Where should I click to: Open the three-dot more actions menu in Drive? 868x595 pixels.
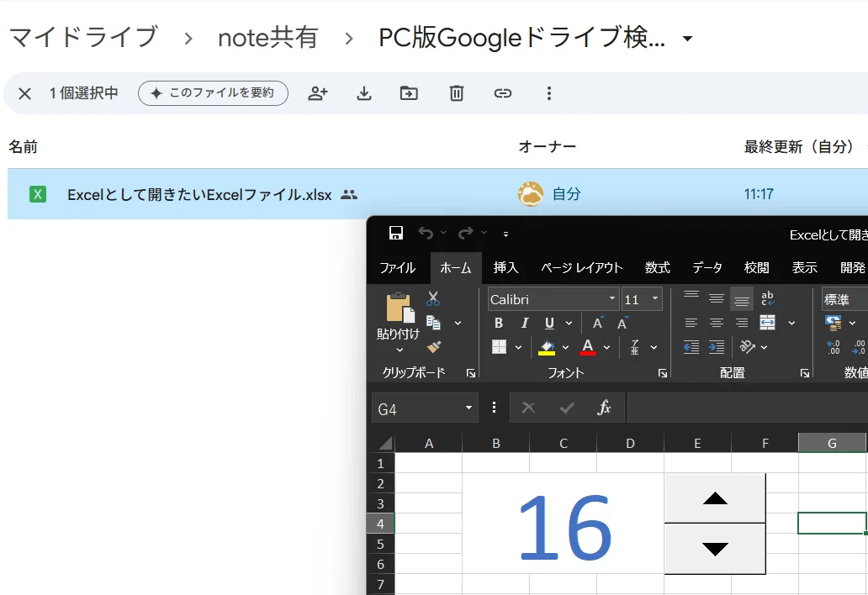pyautogui.click(x=548, y=93)
